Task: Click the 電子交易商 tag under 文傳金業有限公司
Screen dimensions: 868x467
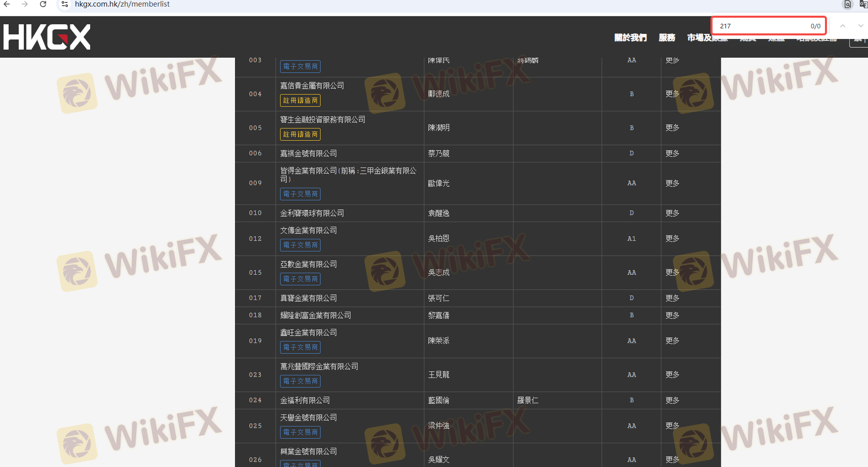Action: 300,245
